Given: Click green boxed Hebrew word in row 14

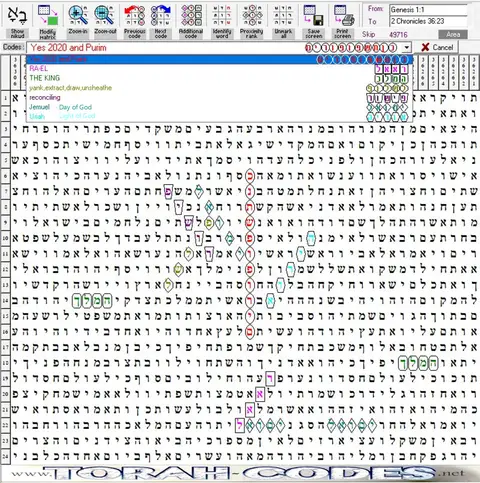Looking at the screenshot, I should coord(92,301).
